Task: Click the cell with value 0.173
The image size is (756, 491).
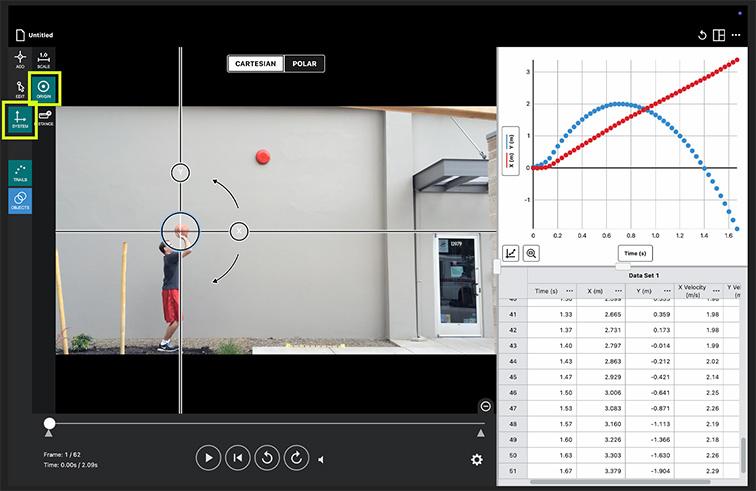Action: coord(650,330)
